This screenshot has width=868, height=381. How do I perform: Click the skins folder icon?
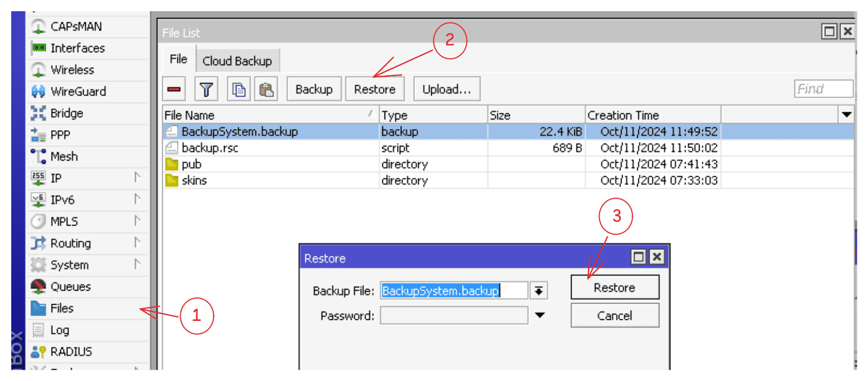tap(171, 181)
